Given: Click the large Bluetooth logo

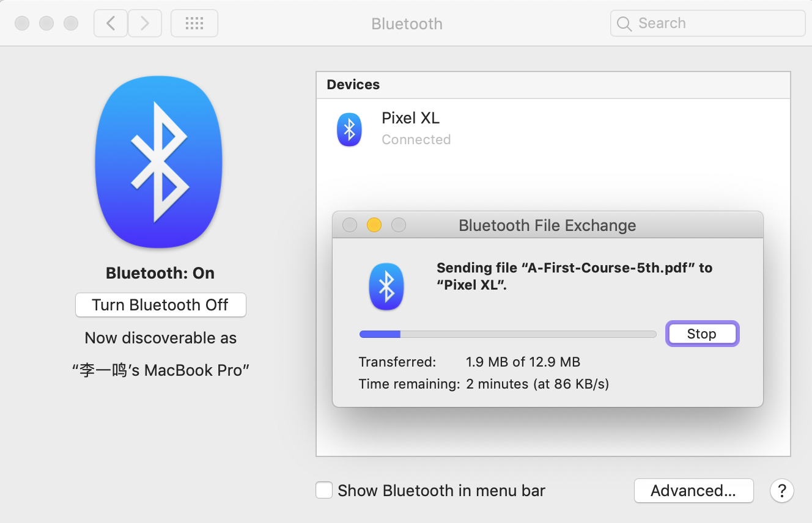Looking at the screenshot, I should tap(159, 162).
